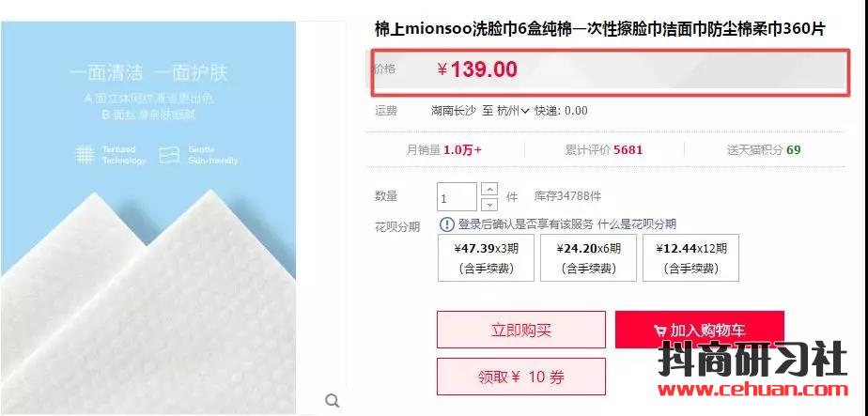Click the cart icon in 加入购物车
The width and height of the screenshot is (868, 416).
tap(659, 331)
